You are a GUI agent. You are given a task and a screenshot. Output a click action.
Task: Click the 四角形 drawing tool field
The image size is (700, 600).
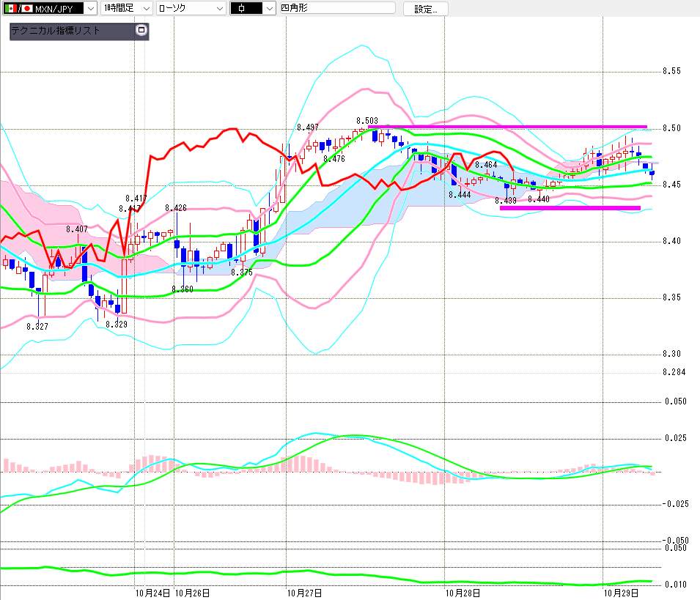point(337,8)
